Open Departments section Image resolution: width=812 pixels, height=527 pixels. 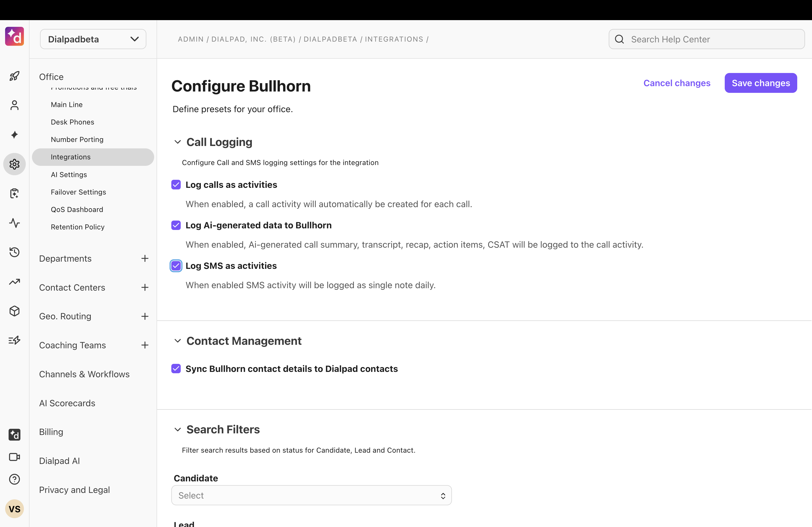coord(65,258)
